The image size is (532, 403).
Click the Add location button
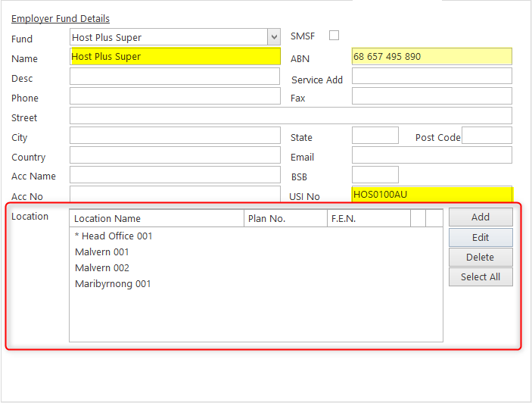(x=481, y=217)
